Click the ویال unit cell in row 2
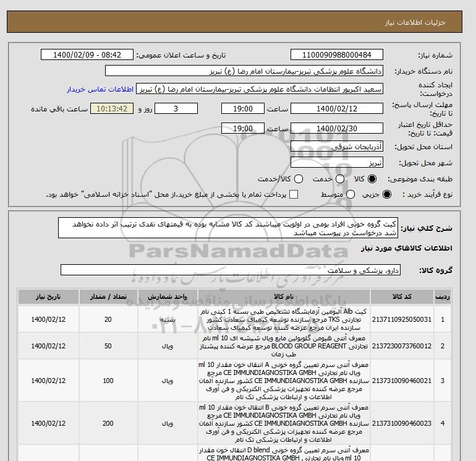 click(168, 346)
